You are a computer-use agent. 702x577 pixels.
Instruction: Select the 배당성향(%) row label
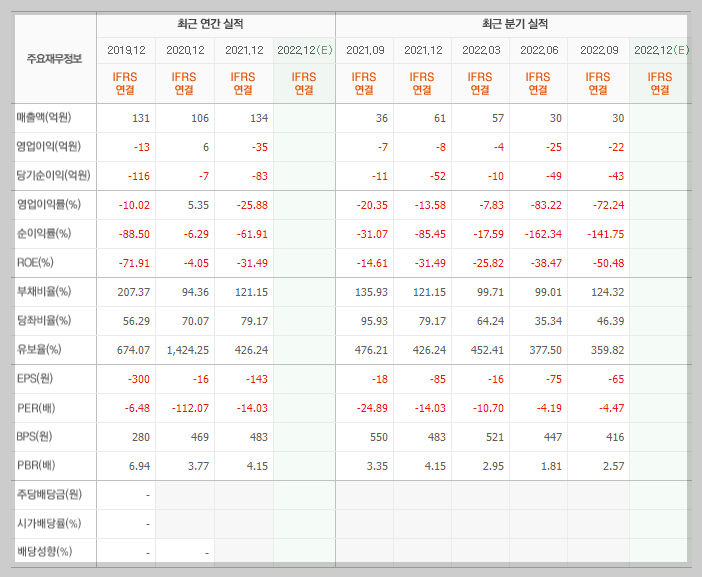pyautogui.click(x=44, y=551)
